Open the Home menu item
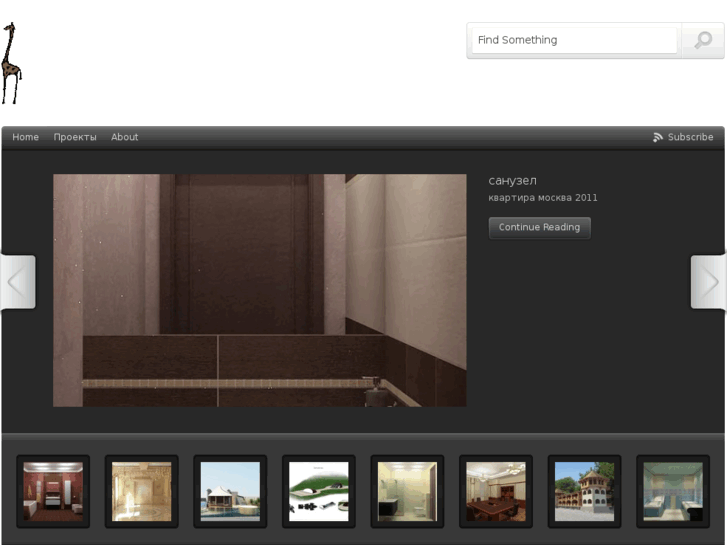This screenshot has height=545, width=727. click(26, 137)
